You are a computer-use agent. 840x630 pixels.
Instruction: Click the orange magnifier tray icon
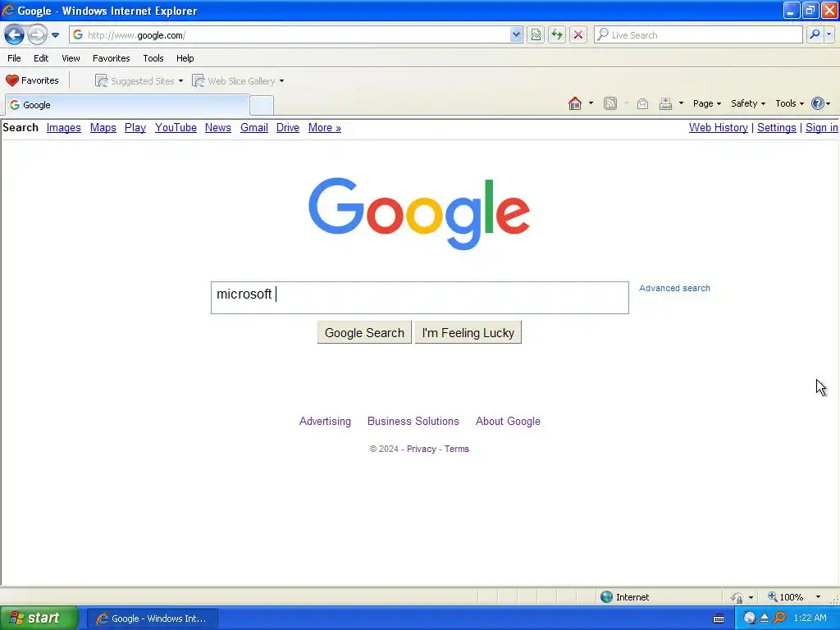[x=780, y=618]
